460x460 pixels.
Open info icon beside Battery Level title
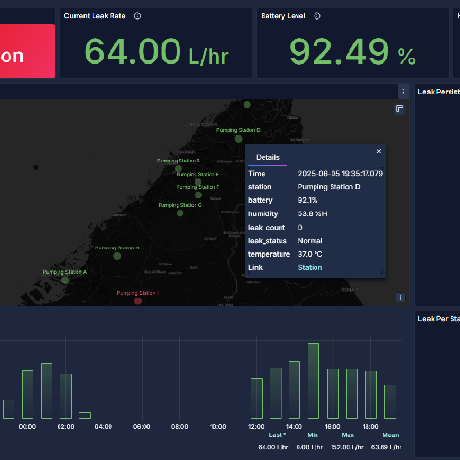[317, 16]
